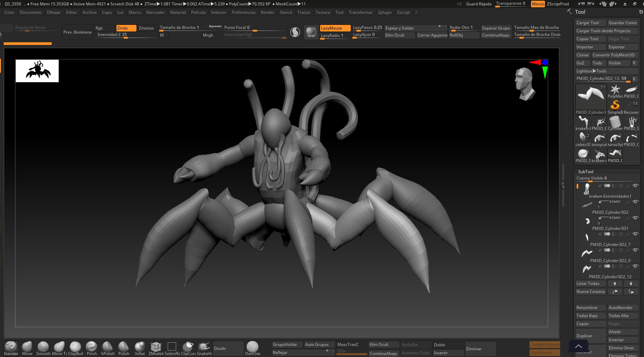Select the Pinch brush
Image resolution: width=644 pixels, height=357 pixels.
pyautogui.click(x=92, y=348)
